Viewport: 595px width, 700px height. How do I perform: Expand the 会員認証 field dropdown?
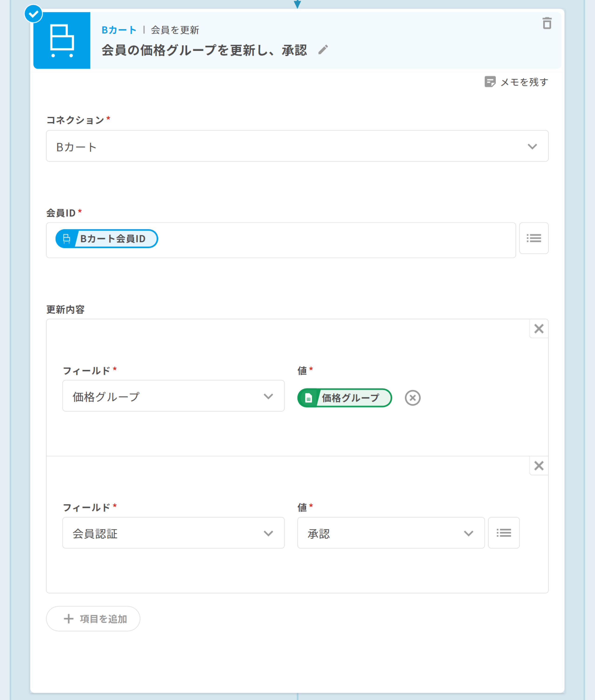point(173,533)
